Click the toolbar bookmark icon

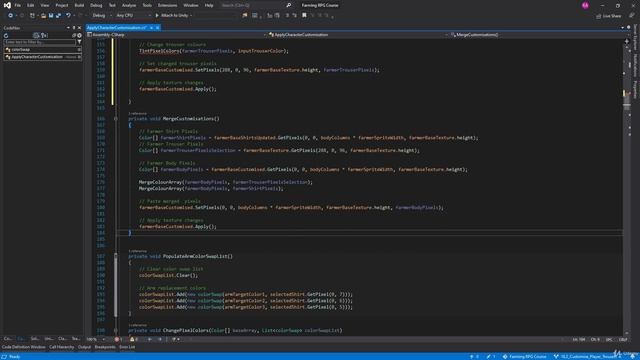(x=304, y=16)
